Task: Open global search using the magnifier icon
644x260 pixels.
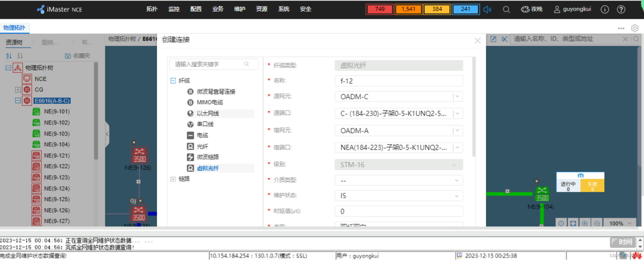Action: pyautogui.click(x=506, y=9)
